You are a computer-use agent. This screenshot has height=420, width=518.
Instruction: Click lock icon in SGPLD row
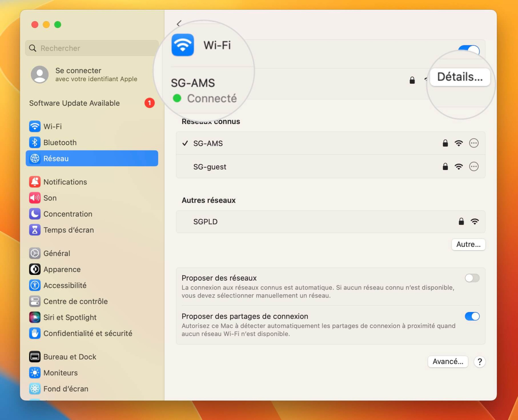(x=461, y=221)
